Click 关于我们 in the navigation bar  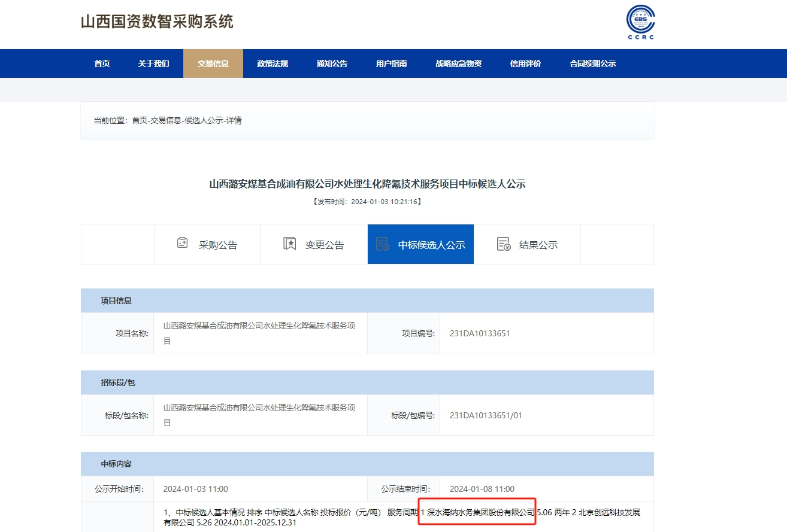pyautogui.click(x=155, y=63)
